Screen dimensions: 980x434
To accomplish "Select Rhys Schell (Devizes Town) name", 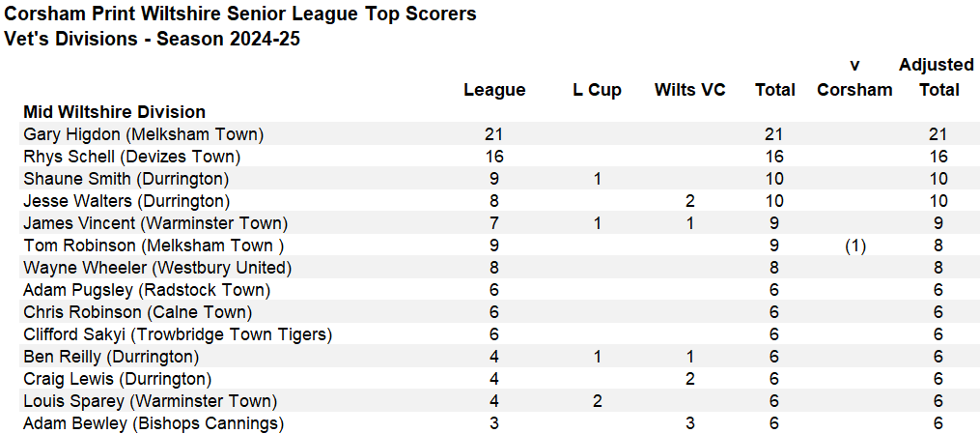I will tap(132, 157).
